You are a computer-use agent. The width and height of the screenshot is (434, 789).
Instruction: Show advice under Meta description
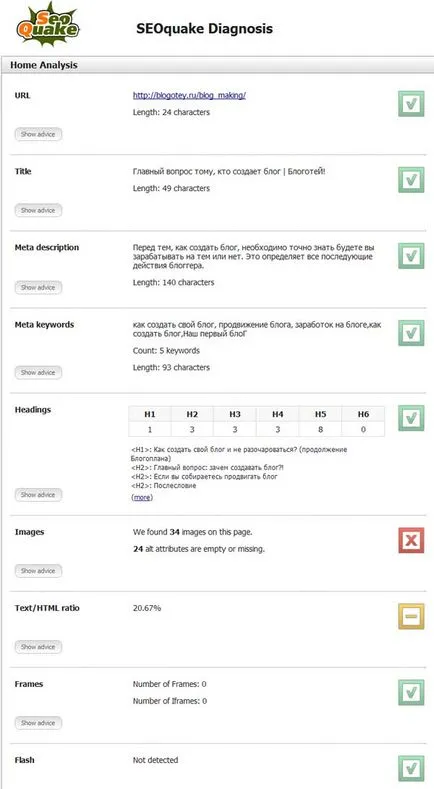tap(38, 287)
